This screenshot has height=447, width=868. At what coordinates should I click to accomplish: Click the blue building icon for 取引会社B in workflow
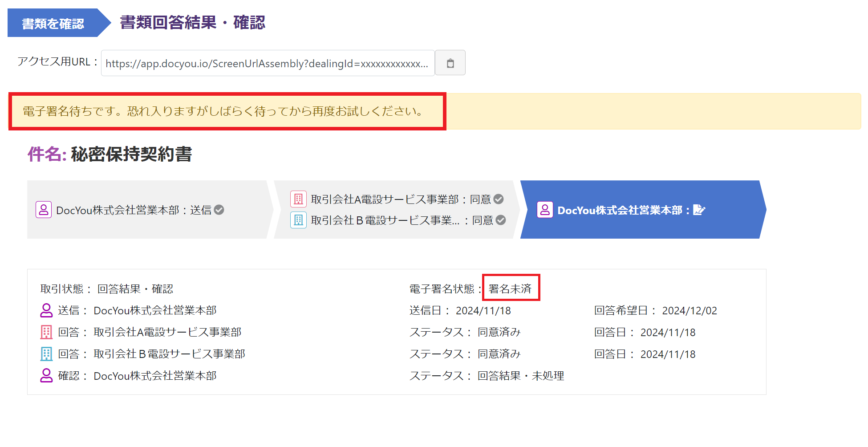pyautogui.click(x=298, y=220)
